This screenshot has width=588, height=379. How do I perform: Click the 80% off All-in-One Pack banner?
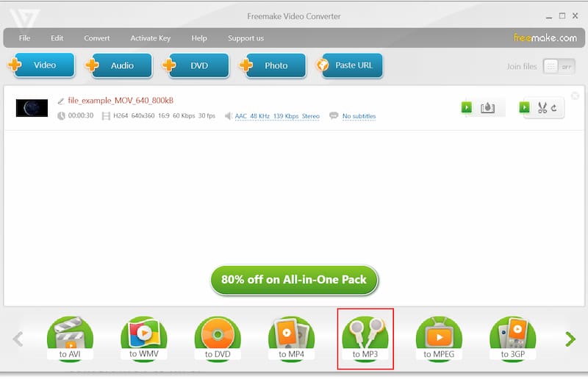(x=294, y=280)
